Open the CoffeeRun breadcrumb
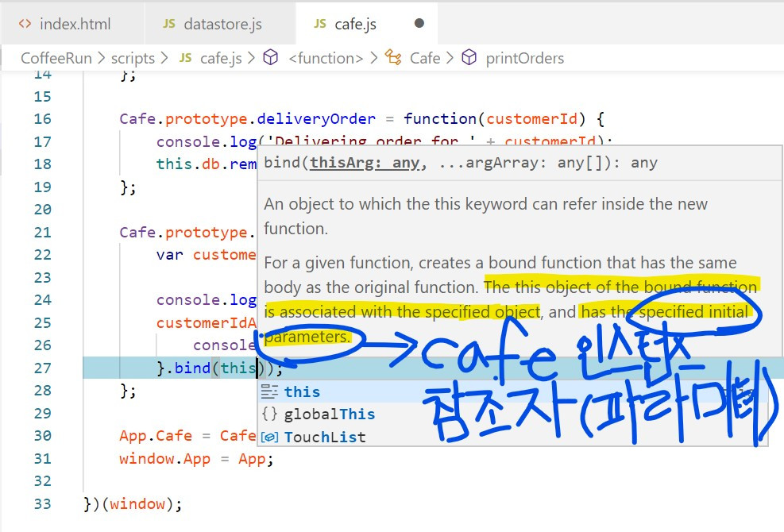 pyautogui.click(x=56, y=58)
